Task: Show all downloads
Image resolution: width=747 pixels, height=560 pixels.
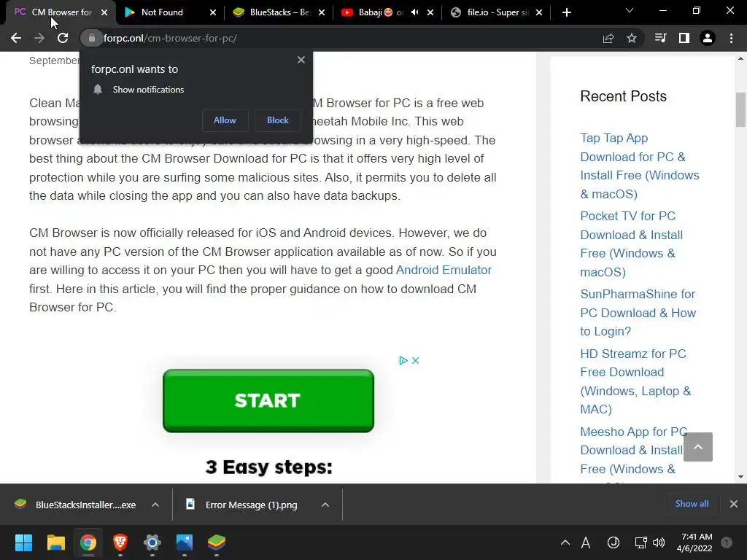Action: [x=692, y=504]
